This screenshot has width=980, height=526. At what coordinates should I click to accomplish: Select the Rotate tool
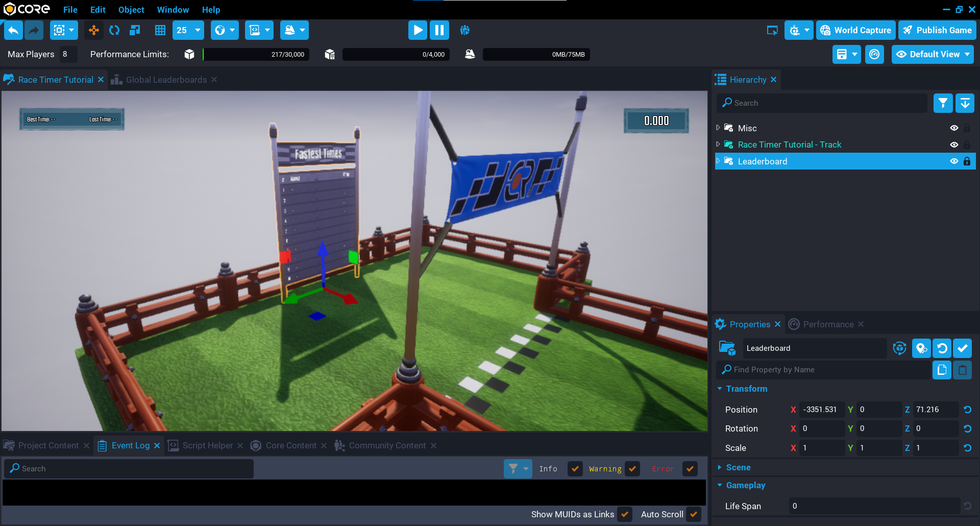(114, 31)
